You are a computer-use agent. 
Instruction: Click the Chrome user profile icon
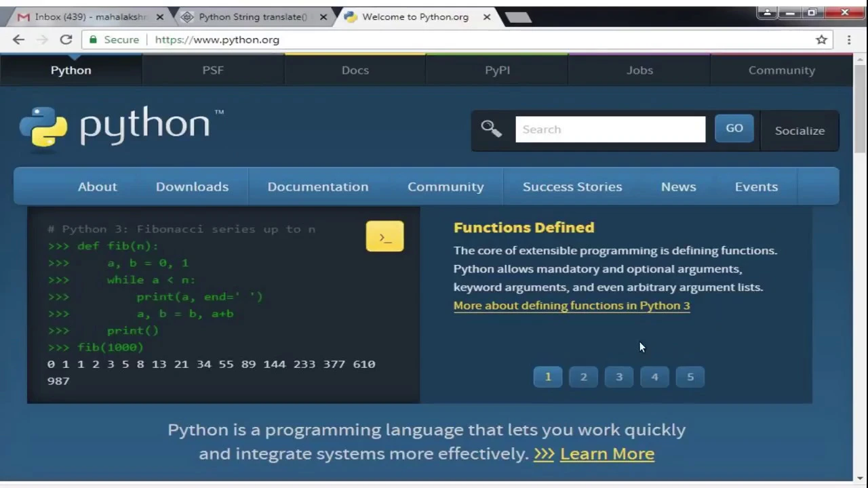(768, 12)
